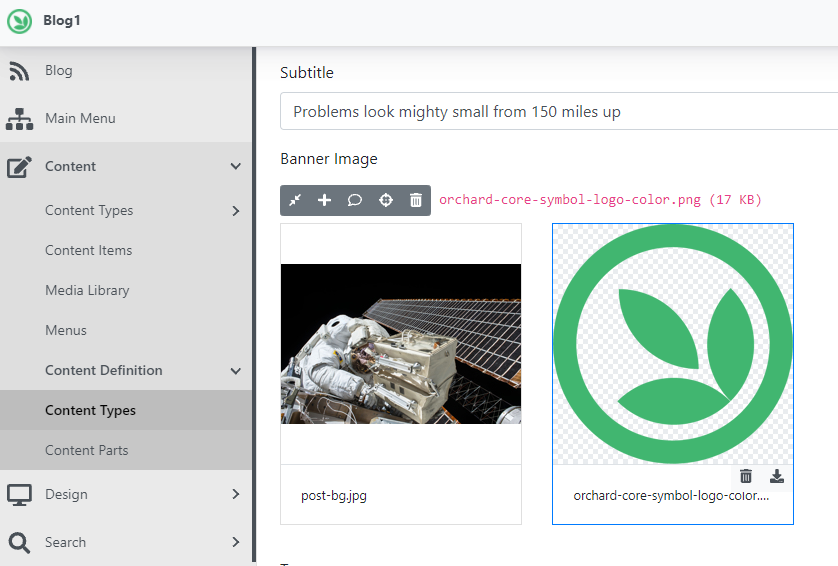Click the post-bg.jpg caption

334,495
